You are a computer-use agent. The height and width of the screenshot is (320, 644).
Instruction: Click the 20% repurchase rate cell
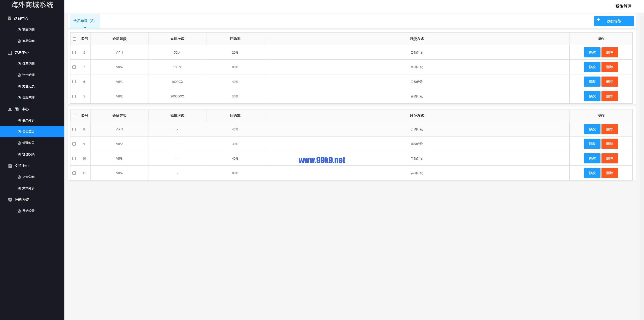pyautogui.click(x=235, y=52)
